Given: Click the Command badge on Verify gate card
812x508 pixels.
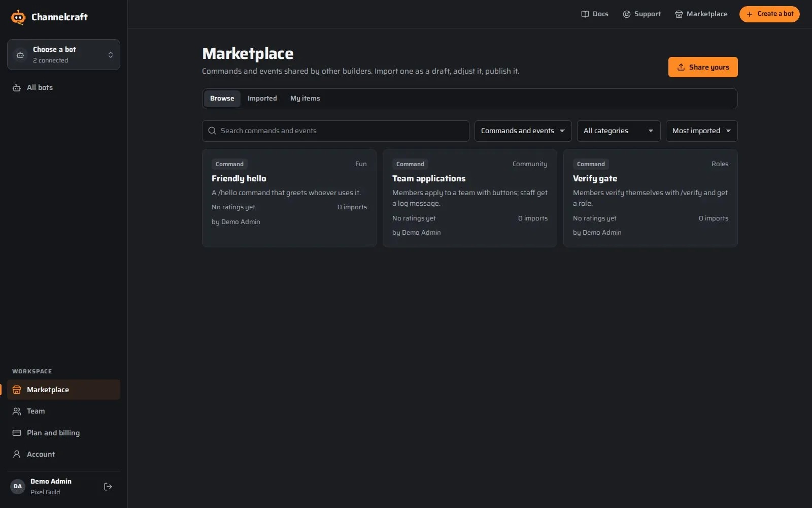Looking at the screenshot, I should tap(591, 164).
